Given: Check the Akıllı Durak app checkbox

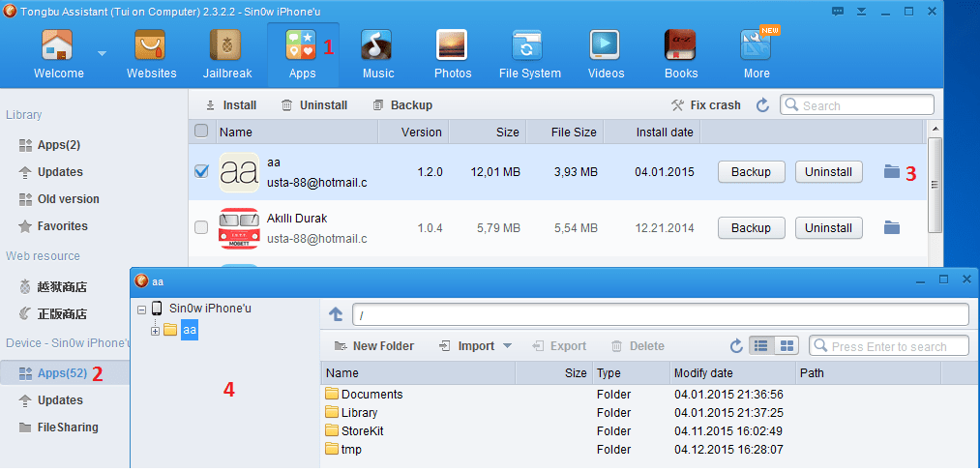Looking at the screenshot, I should point(201,228).
